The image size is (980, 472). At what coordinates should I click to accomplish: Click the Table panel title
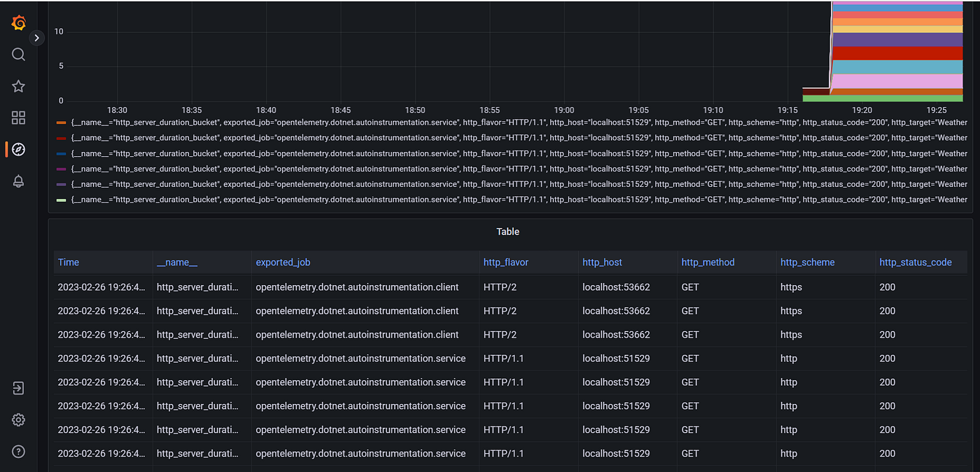pos(508,231)
